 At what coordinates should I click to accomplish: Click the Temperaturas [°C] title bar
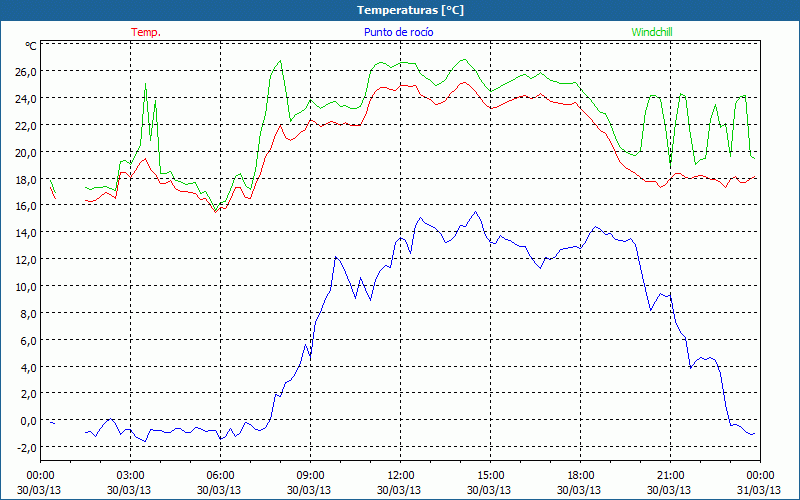click(x=400, y=10)
